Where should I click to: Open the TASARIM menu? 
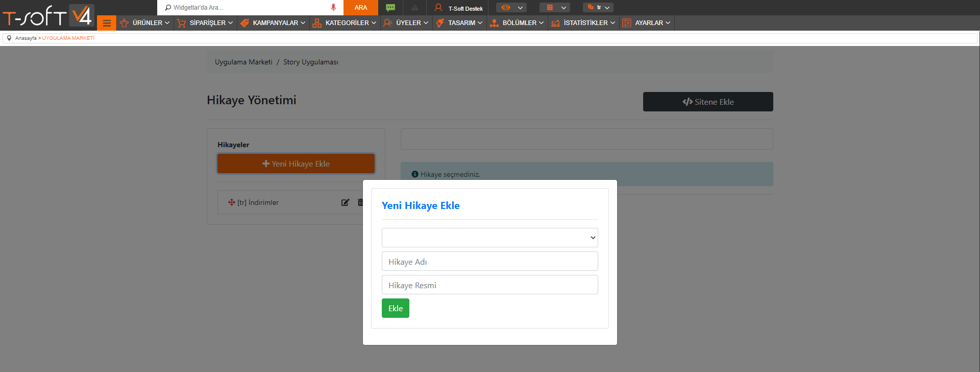coord(459,23)
